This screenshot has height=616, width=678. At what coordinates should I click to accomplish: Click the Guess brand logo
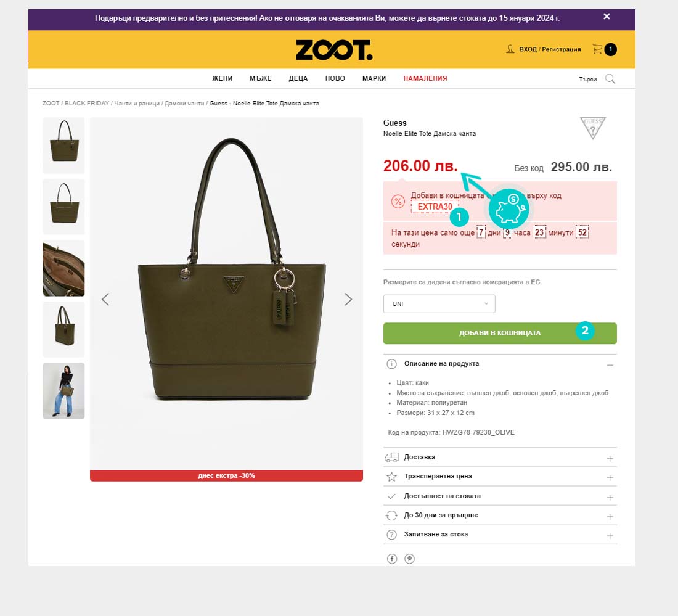[x=592, y=128]
